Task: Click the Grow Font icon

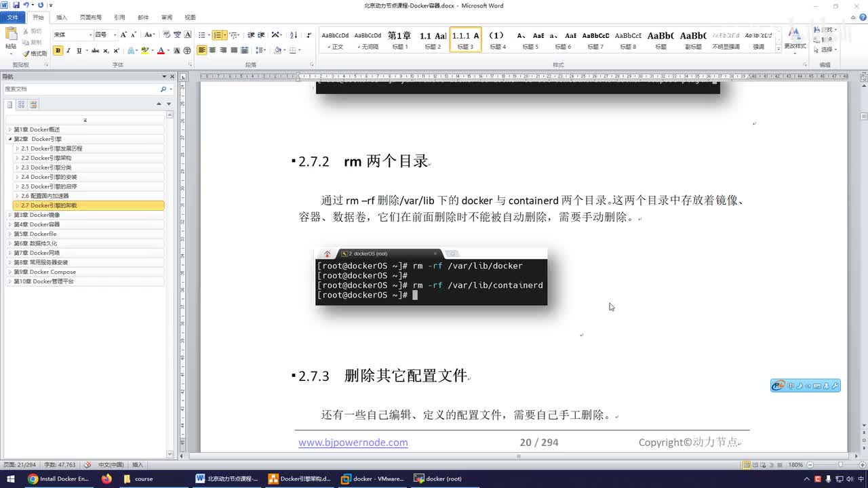Action: point(123,35)
